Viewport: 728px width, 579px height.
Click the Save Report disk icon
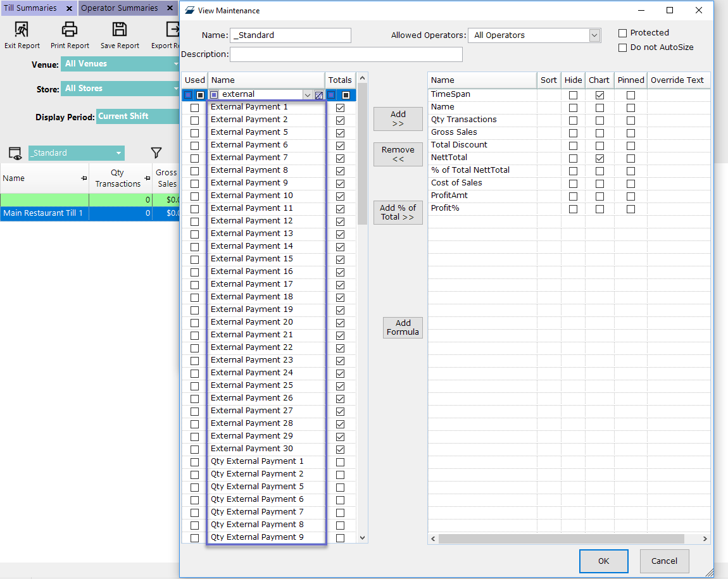(120, 30)
